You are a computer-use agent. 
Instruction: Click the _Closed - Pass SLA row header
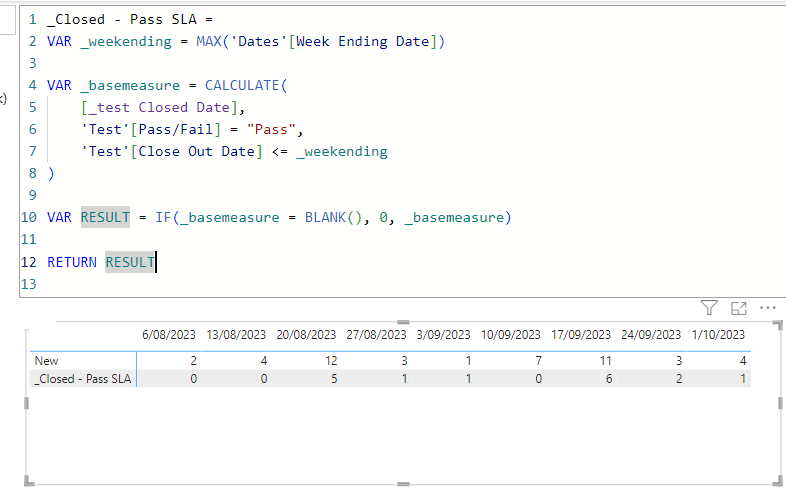pos(83,379)
